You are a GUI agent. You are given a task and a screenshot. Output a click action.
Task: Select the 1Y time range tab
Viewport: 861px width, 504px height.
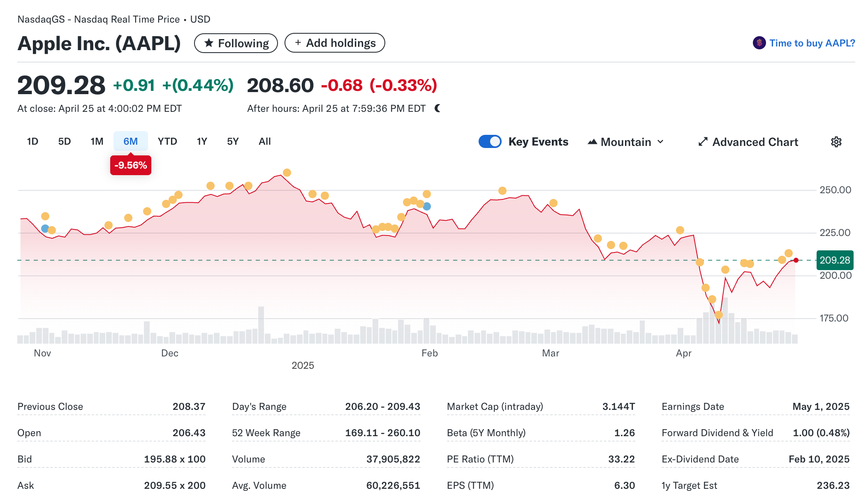pos(202,141)
